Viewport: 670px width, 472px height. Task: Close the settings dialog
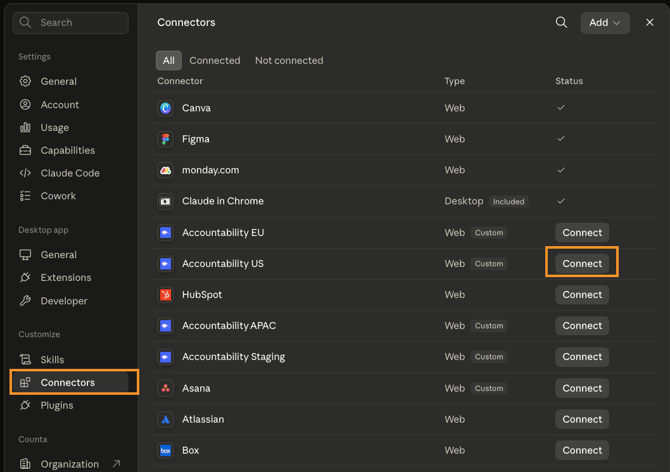pyautogui.click(x=649, y=22)
